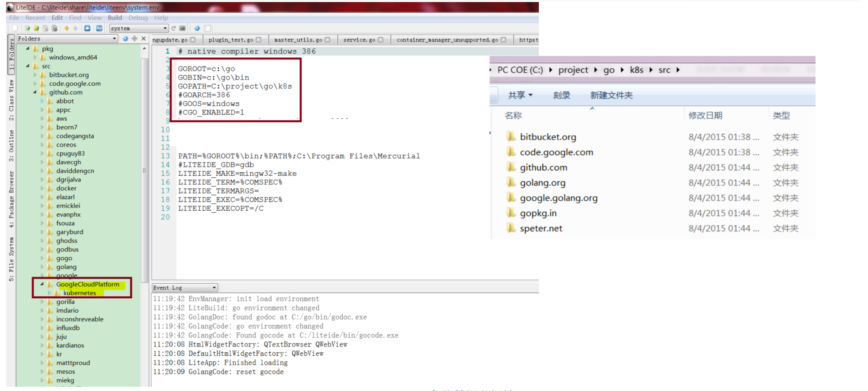Viewport: 868px width, 391px height.
Task: Click the blue Go document icon
Action: pos(99,28)
